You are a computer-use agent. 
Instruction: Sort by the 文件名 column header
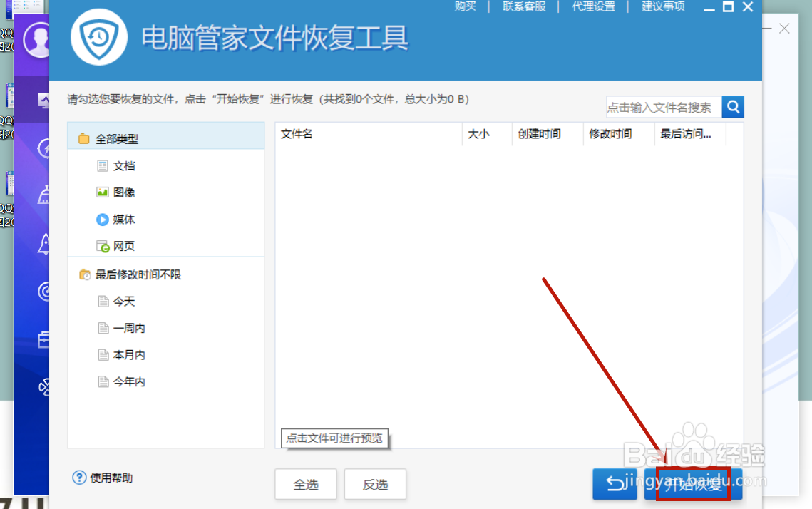pos(368,134)
